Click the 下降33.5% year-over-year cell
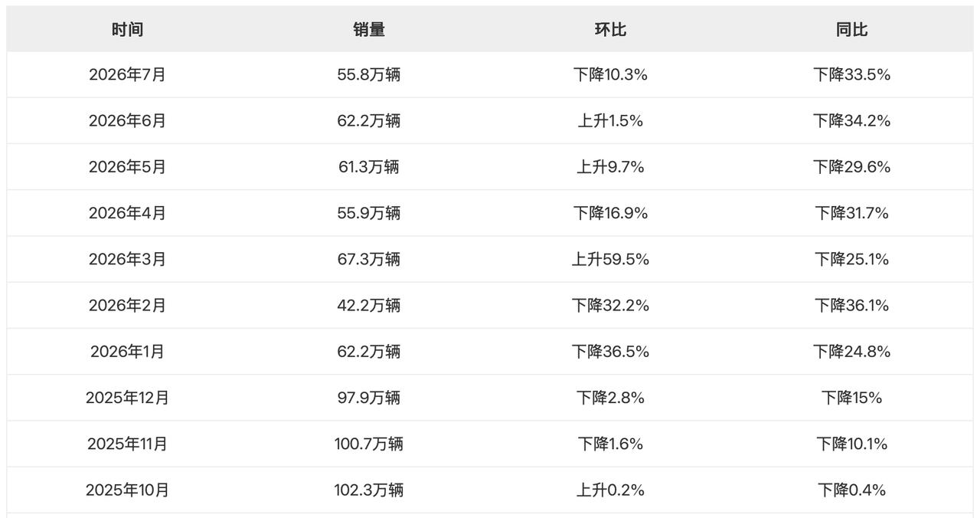This screenshot has height=518, width=980. tap(851, 75)
